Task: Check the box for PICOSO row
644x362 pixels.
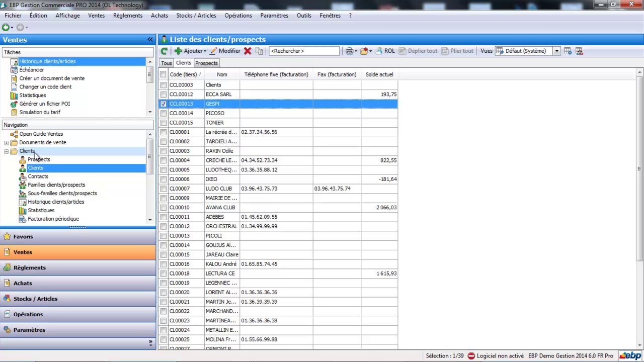Action: click(163, 114)
